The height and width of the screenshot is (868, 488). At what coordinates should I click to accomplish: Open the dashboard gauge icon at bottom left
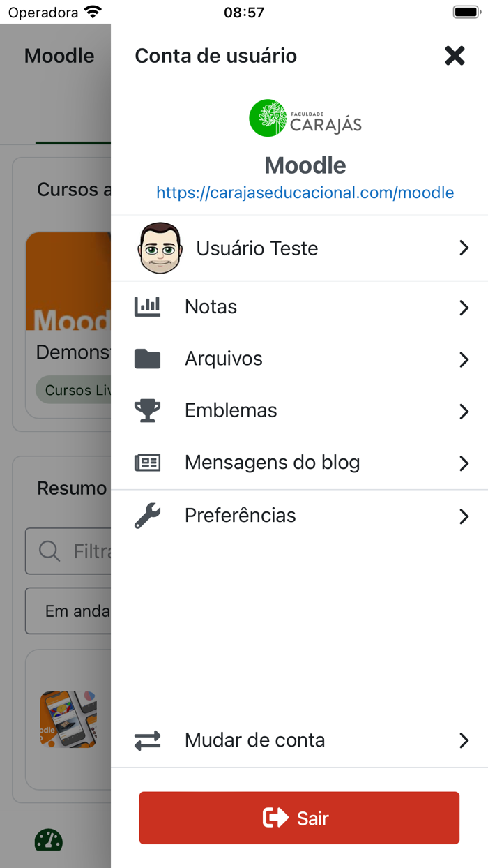47,841
